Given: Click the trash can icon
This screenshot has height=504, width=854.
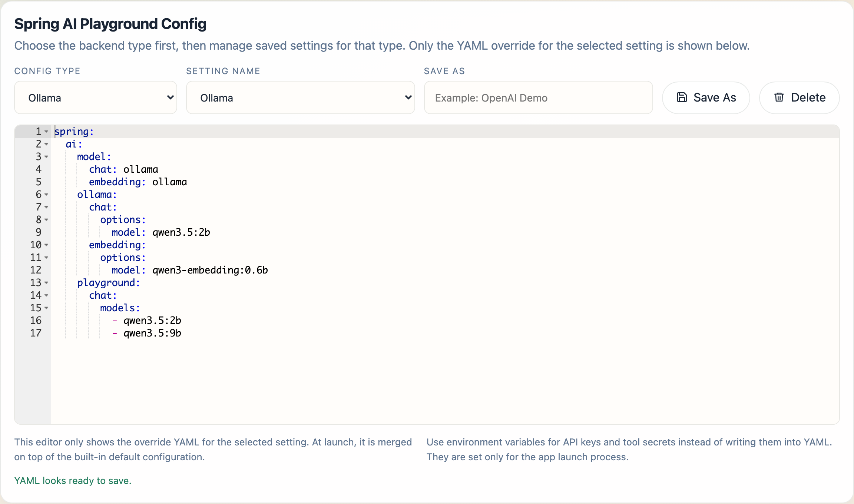Looking at the screenshot, I should coord(779,97).
